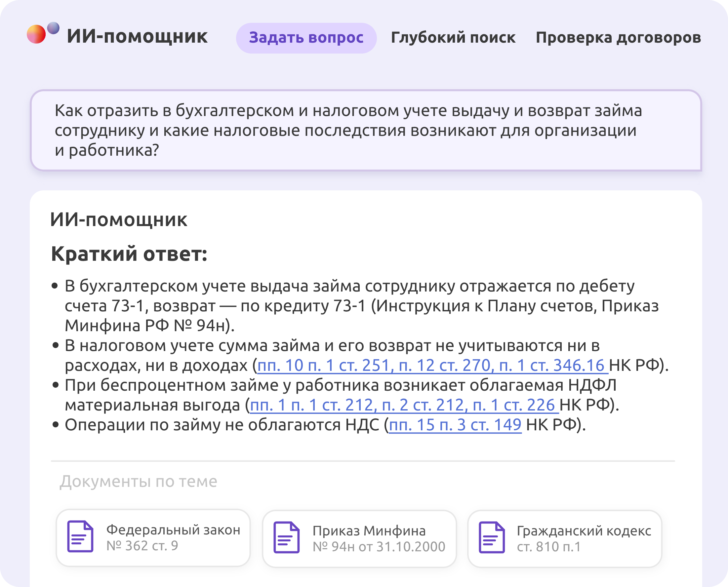Click the ИИ-помощник answer panel title
This screenshot has width=728, height=587.
(x=119, y=220)
